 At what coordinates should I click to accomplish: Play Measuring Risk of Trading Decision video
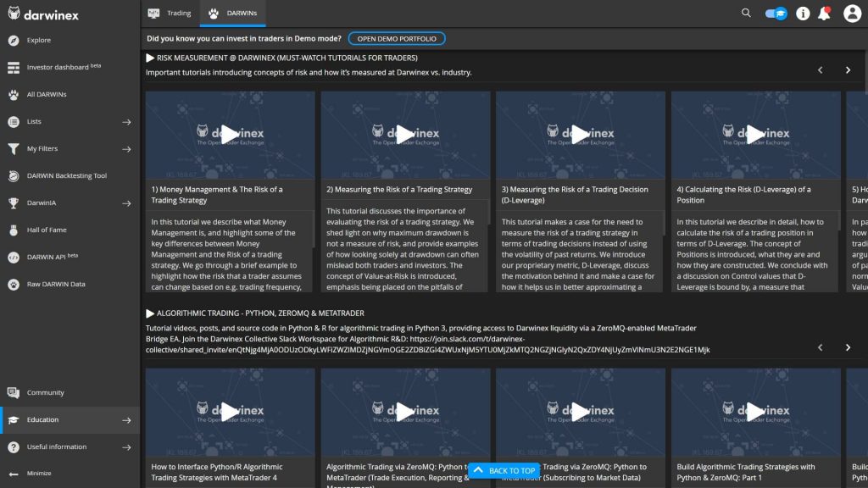580,135
